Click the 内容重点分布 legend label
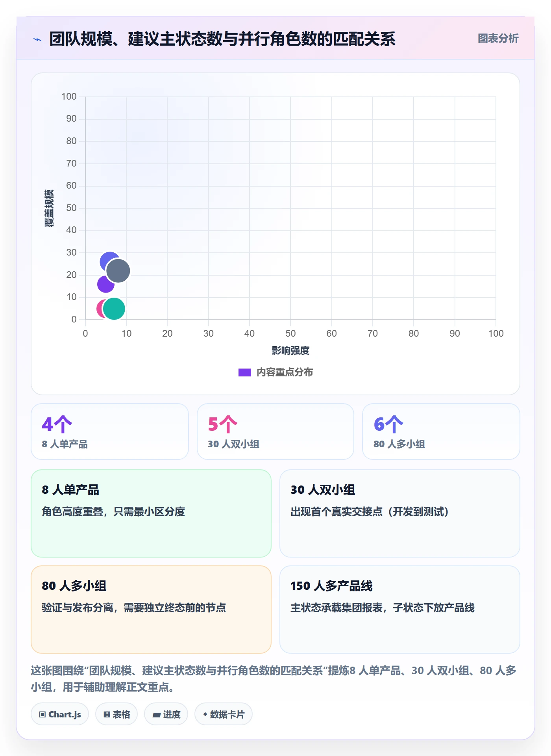551x756 pixels. click(285, 372)
